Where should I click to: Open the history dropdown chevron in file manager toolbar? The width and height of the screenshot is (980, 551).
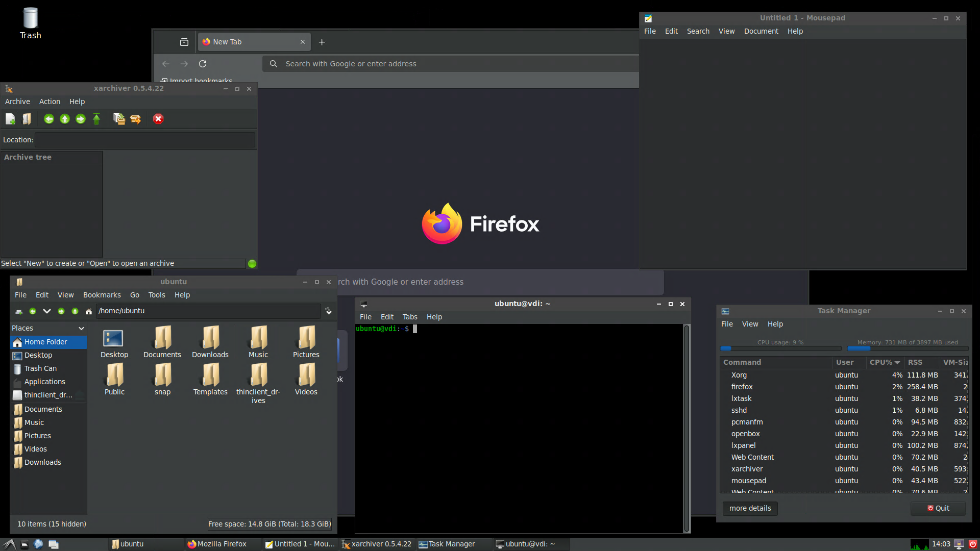coord(47,311)
